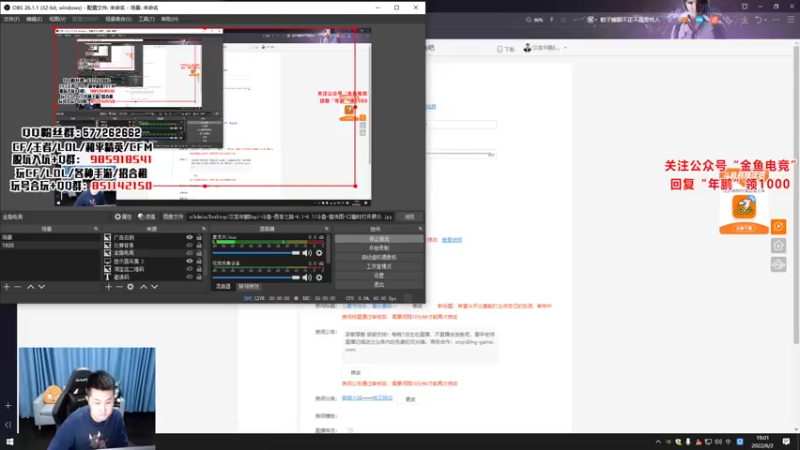Move selected scene up in Scenes panel

tap(31, 287)
